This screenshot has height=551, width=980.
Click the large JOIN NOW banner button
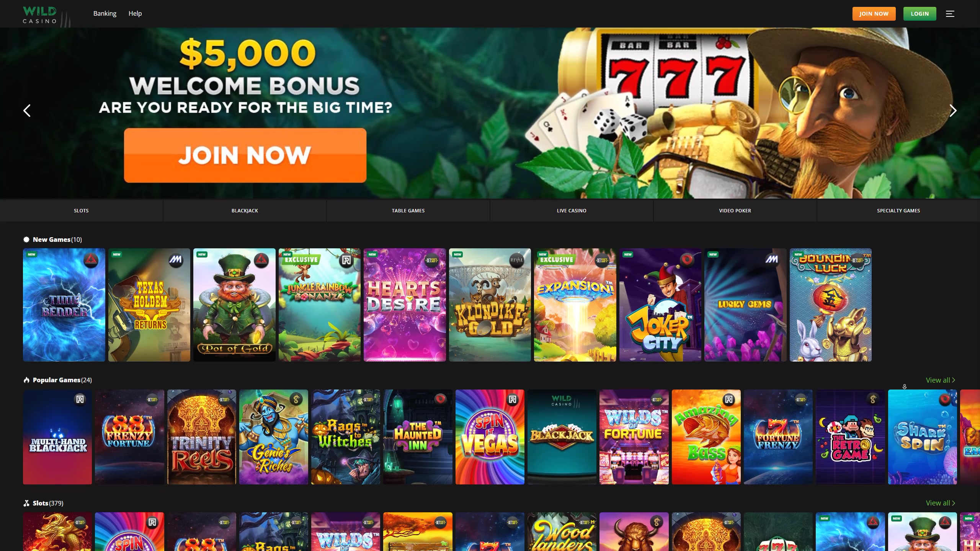245,155
